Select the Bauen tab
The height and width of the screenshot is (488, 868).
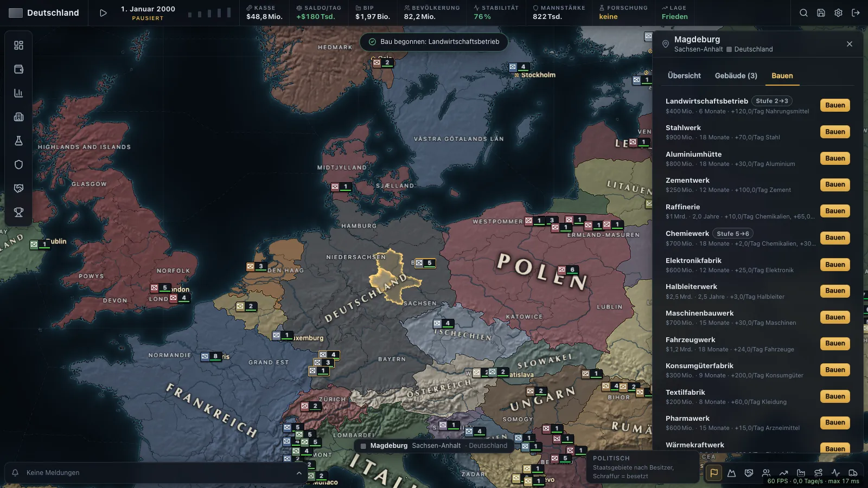782,76
